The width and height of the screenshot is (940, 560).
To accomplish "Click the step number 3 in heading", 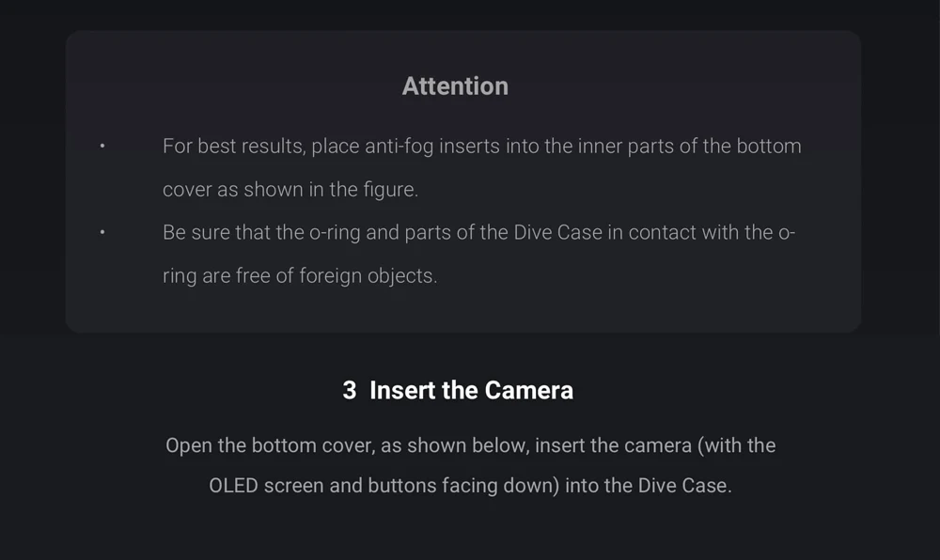I will (x=349, y=390).
